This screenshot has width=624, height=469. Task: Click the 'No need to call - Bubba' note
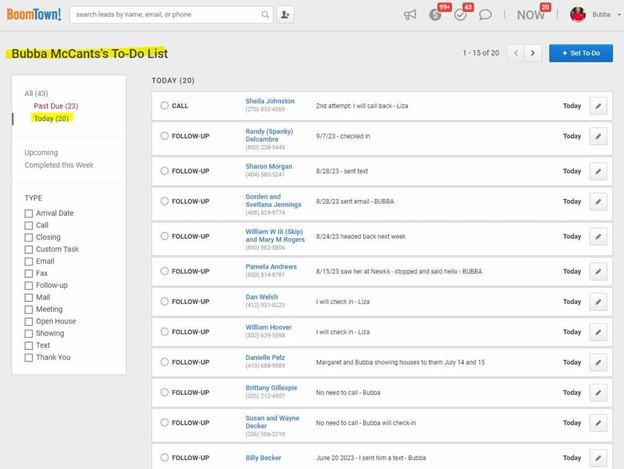click(x=348, y=393)
